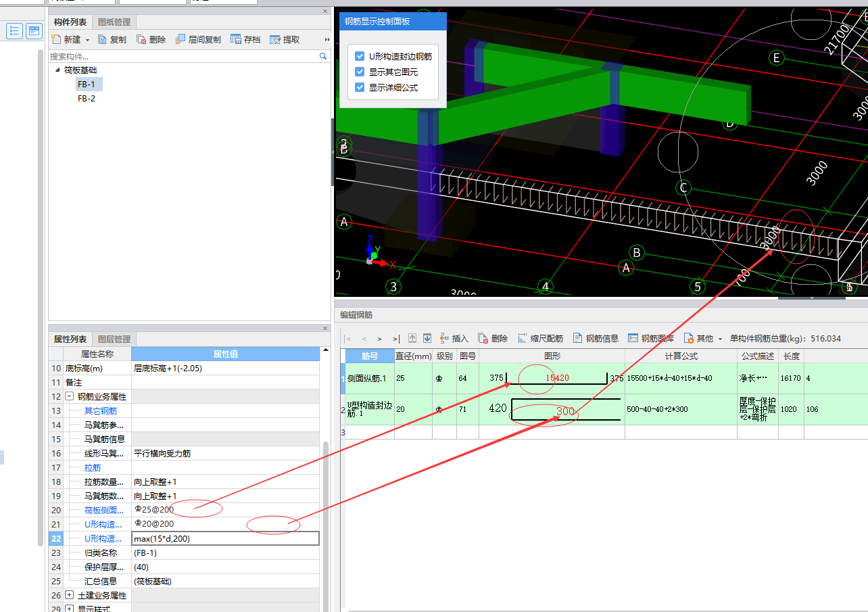The width and height of the screenshot is (868, 612).
Task: Click the 筏板侧面 property in row 20
Action: pos(104,510)
